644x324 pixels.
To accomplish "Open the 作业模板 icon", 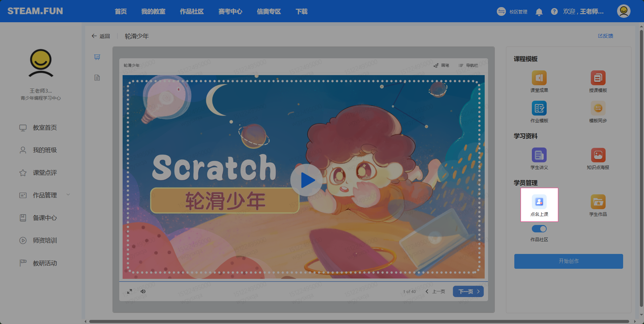I will pos(539,108).
